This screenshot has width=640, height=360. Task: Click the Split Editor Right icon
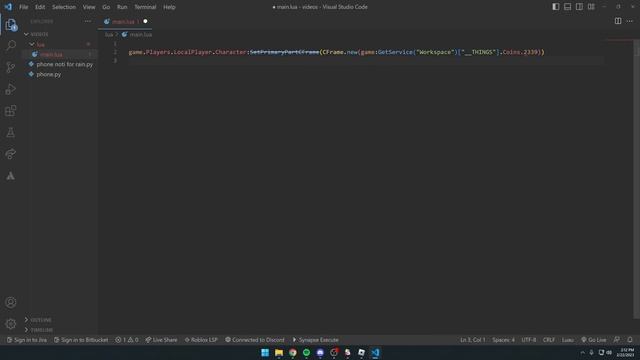coord(618,21)
